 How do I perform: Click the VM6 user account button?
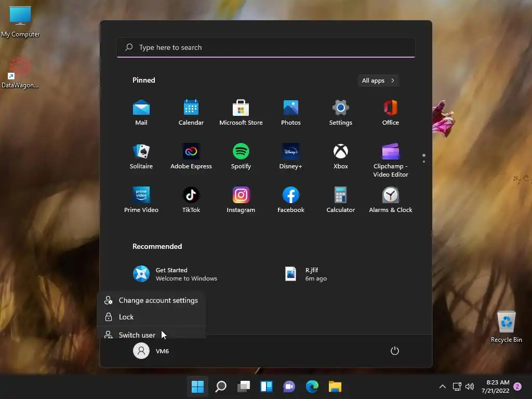coord(151,351)
